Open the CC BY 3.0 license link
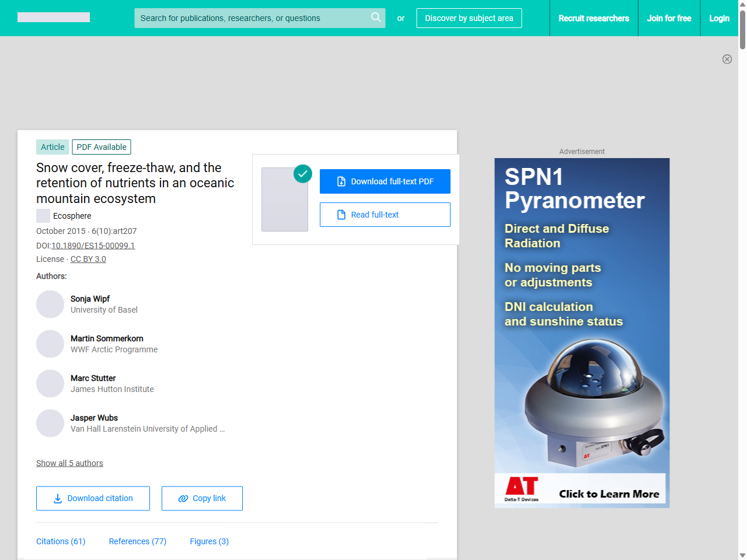 tap(88, 259)
